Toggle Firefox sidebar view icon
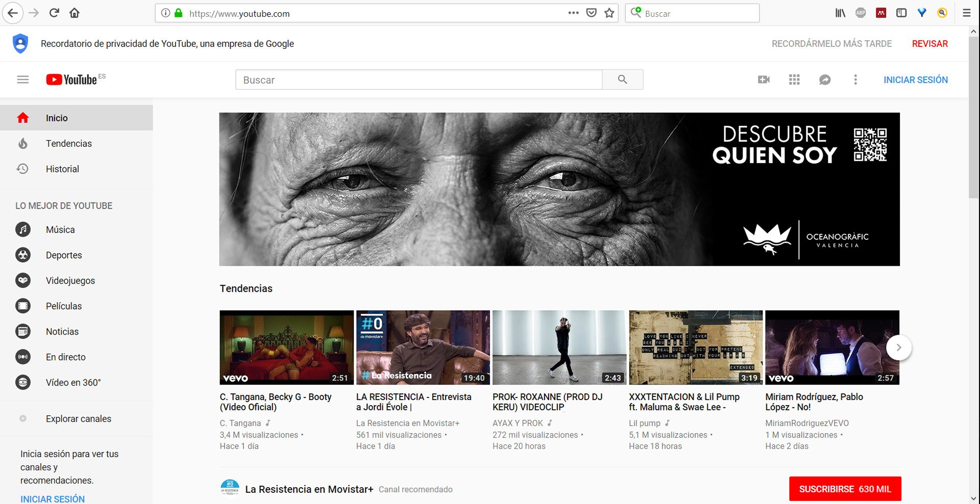This screenshot has width=980, height=504. [901, 13]
